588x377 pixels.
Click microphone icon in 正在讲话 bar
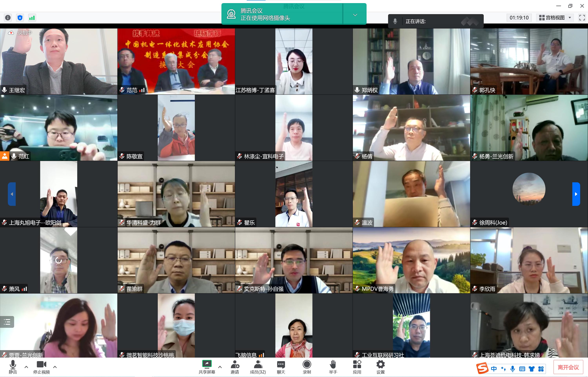395,21
